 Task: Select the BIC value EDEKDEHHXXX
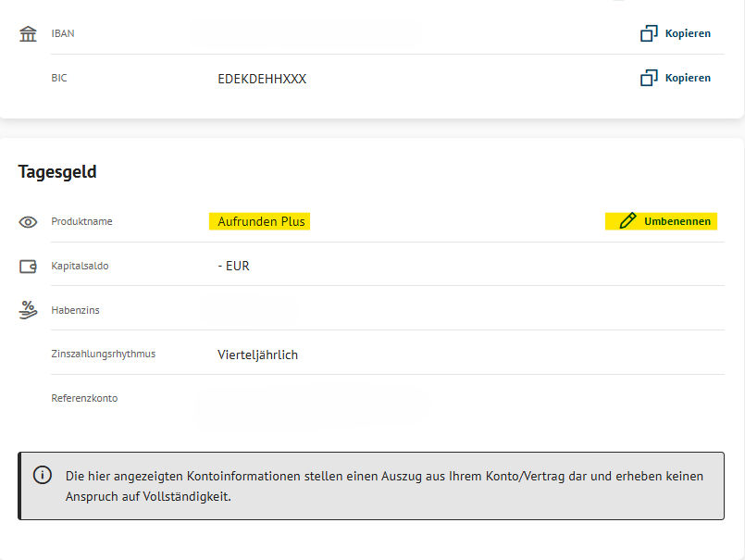(x=262, y=79)
